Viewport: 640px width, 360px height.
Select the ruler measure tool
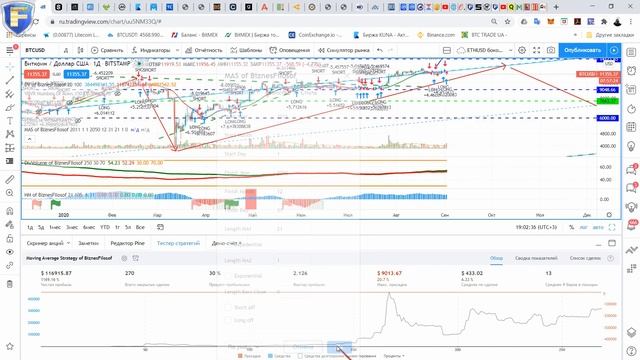point(10,179)
